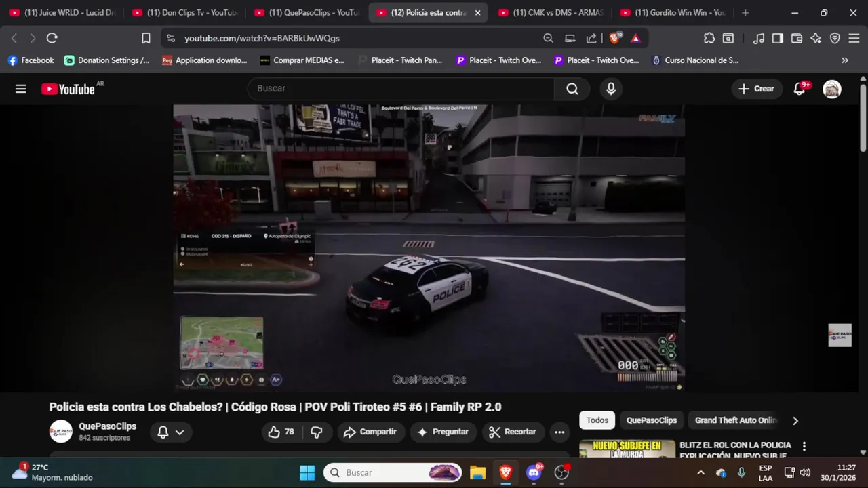Click the Compartir share button
Image resolution: width=868 pixels, height=488 pixels.
pyautogui.click(x=370, y=432)
